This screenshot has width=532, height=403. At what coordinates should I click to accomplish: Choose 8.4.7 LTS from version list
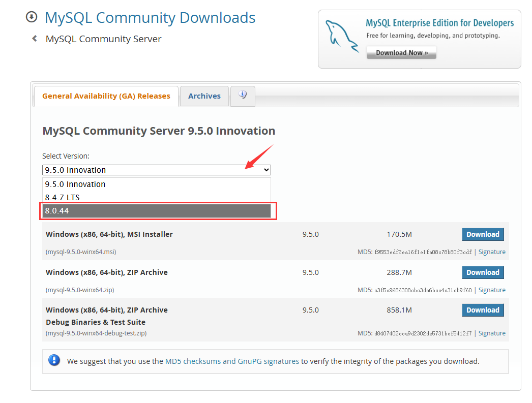pyautogui.click(x=157, y=197)
